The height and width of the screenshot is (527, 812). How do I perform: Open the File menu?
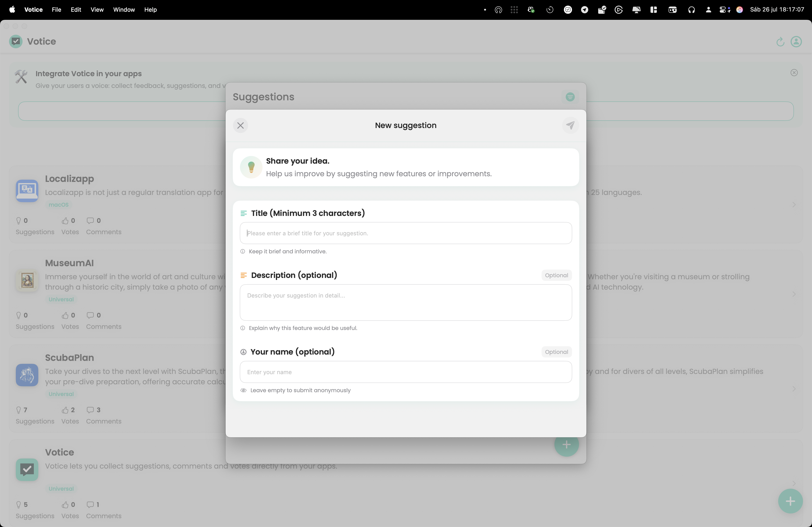click(x=56, y=9)
